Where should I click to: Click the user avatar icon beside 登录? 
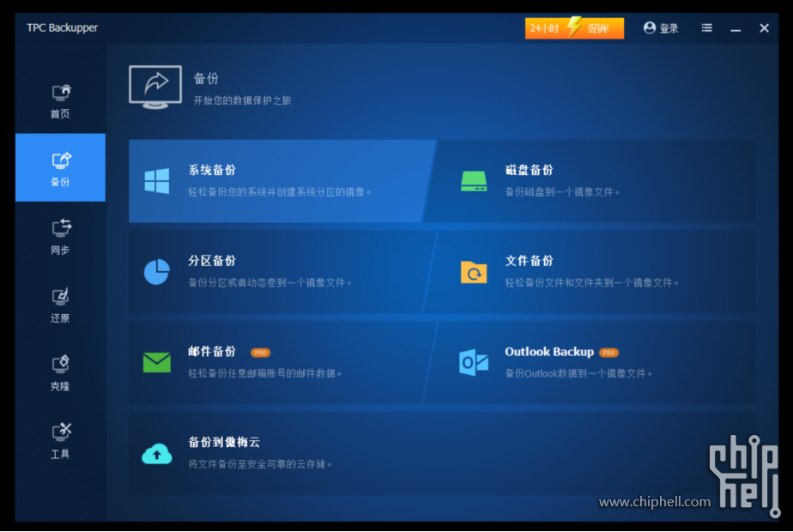click(650, 27)
